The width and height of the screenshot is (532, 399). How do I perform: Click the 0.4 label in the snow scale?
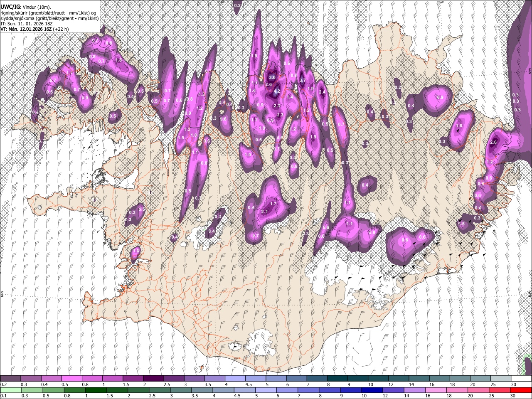(44, 384)
